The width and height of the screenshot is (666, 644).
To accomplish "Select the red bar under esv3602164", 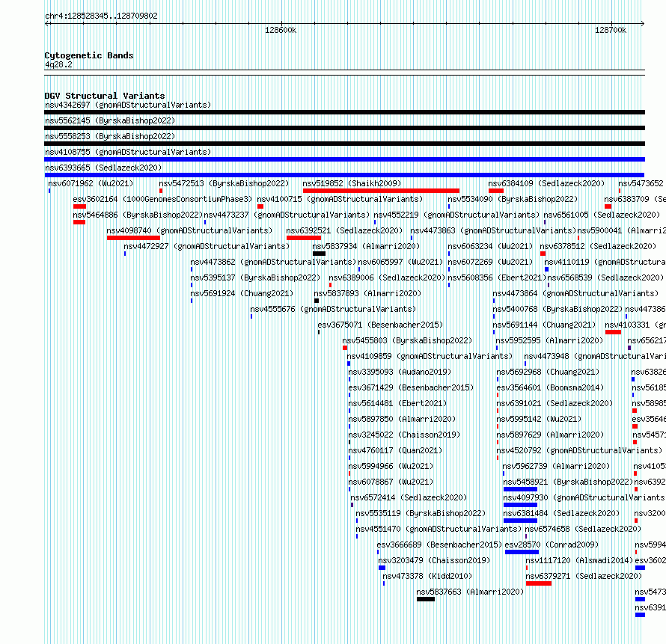I will (79, 206).
